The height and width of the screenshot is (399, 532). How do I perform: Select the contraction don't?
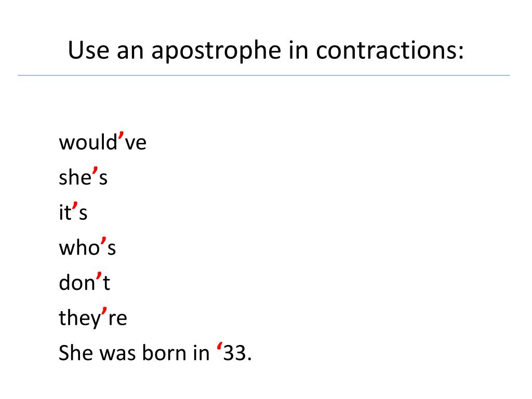[85, 282]
